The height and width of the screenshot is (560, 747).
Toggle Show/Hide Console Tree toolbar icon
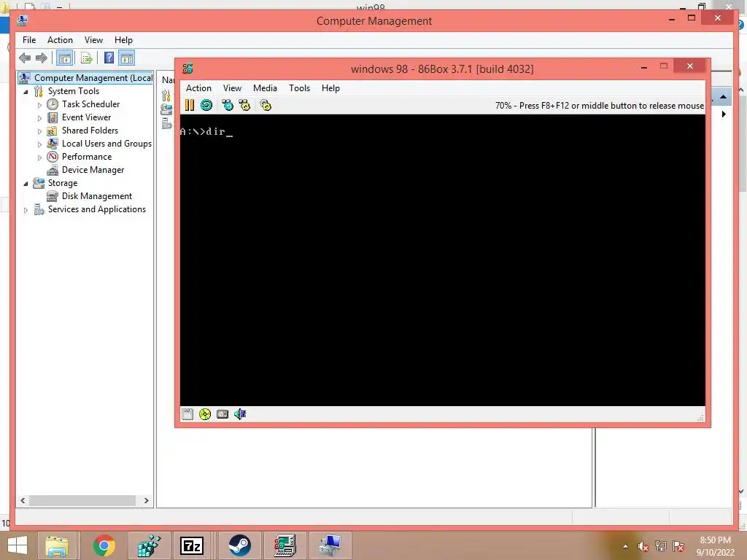[64, 58]
